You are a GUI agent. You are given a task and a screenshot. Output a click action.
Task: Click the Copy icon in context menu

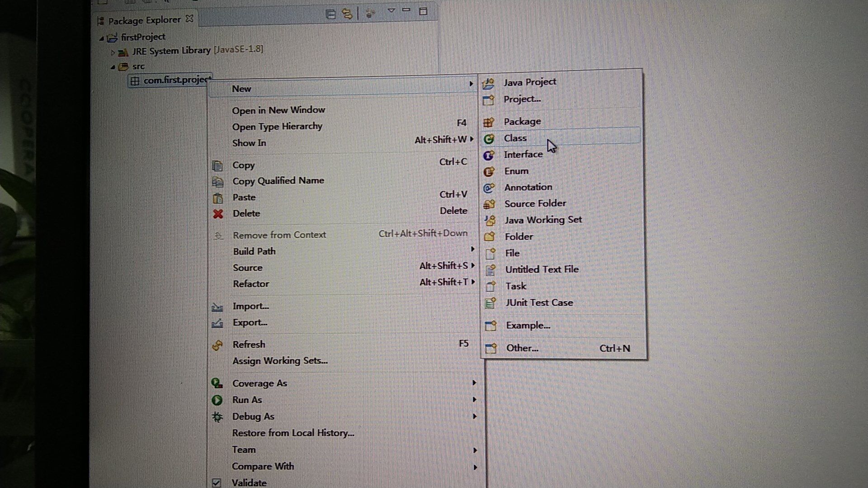pyautogui.click(x=217, y=166)
